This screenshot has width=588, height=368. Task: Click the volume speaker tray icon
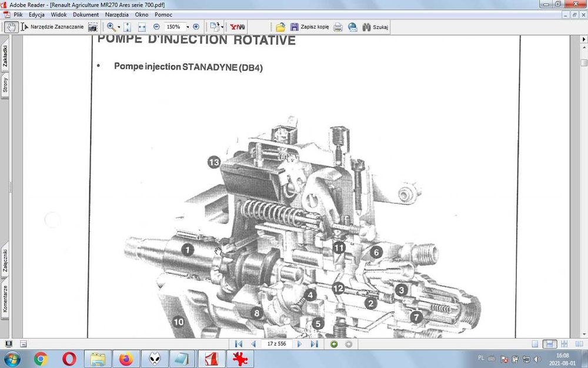coord(537,359)
